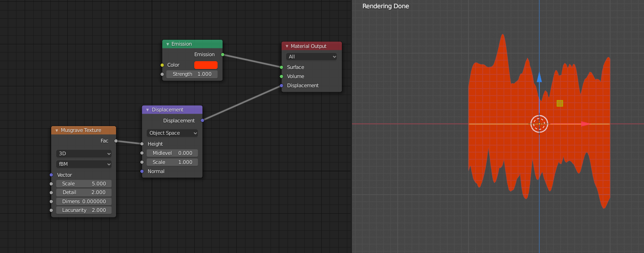Viewport: 644px width, 253px height.
Task: Click the Lacunarity input socket
Action: pos(51,210)
